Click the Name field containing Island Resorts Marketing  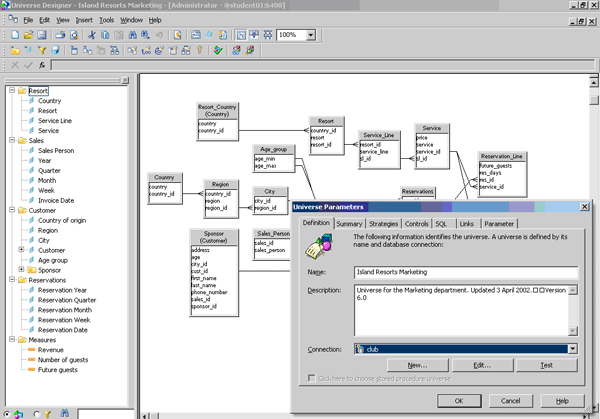click(466, 272)
